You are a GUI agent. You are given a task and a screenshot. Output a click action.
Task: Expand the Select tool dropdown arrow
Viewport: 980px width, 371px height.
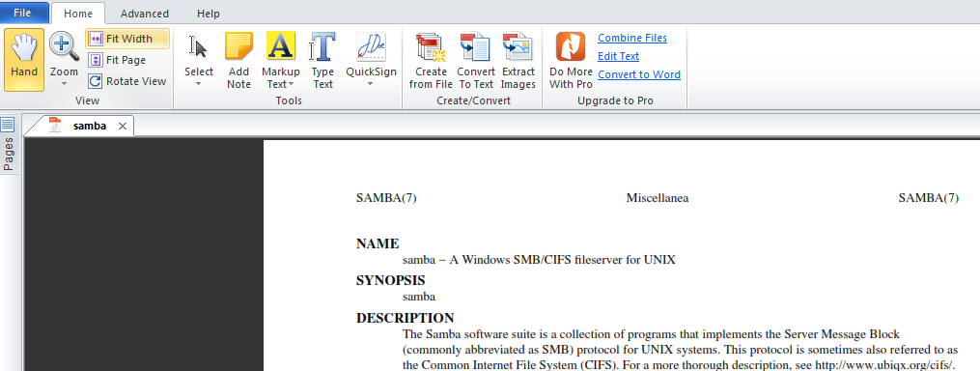199,84
